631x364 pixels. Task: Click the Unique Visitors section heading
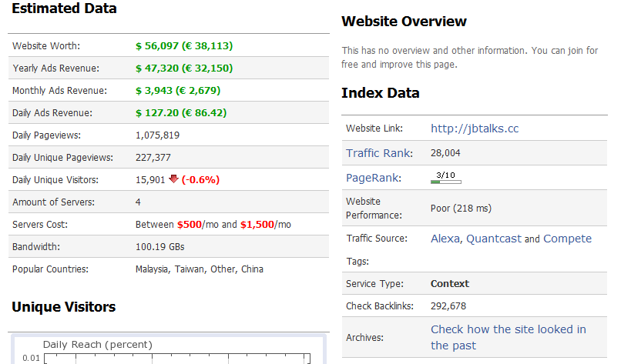click(63, 307)
